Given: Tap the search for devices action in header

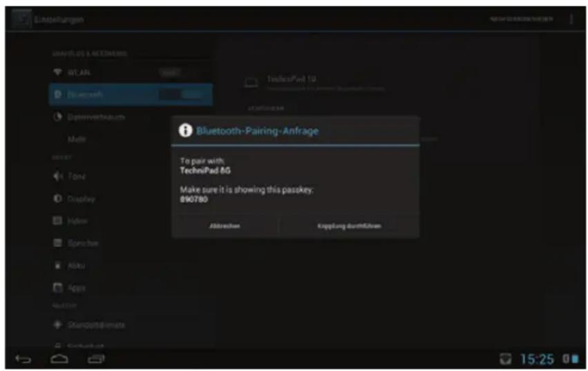Looking at the screenshot, I should pyautogui.click(x=521, y=19).
